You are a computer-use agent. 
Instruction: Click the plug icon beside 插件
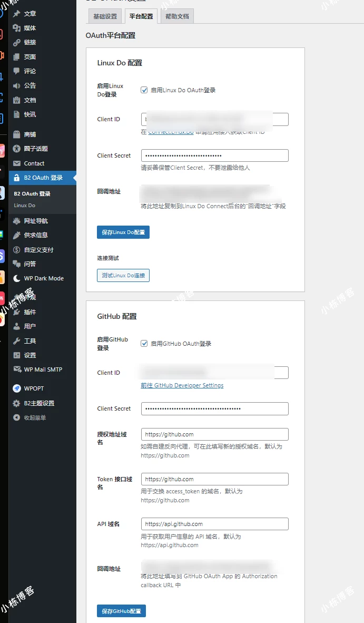point(17,312)
